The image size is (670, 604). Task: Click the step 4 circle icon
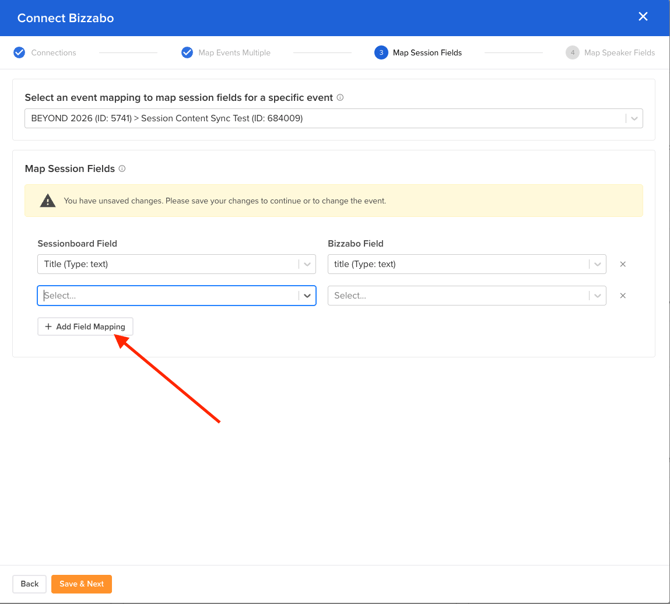click(572, 52)
